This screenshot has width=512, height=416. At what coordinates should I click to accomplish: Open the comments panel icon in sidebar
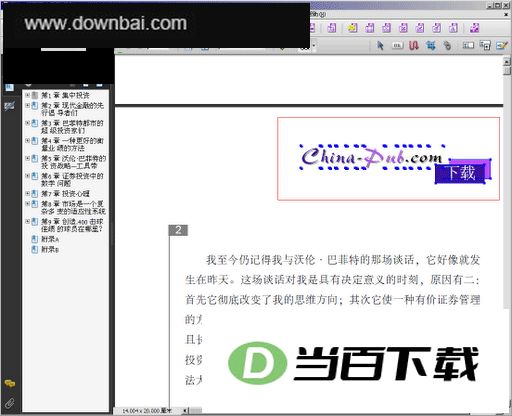[x=10, y=383]
